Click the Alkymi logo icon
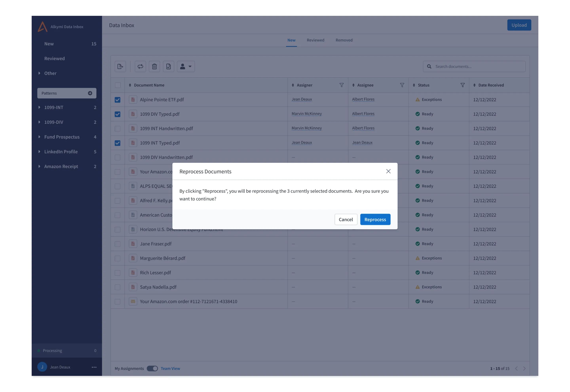This screenshot has width=570, height=392. (x=42, y=27)
